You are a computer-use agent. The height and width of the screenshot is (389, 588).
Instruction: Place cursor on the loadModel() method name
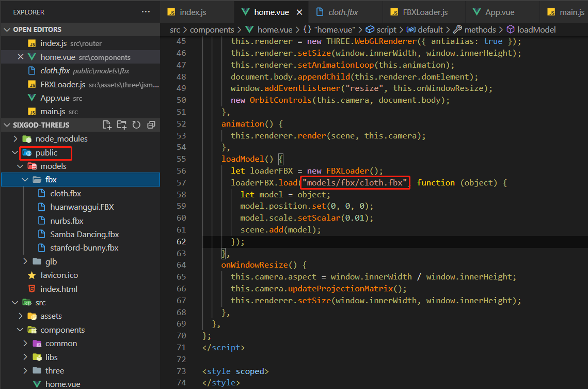(x=243, y=159)
